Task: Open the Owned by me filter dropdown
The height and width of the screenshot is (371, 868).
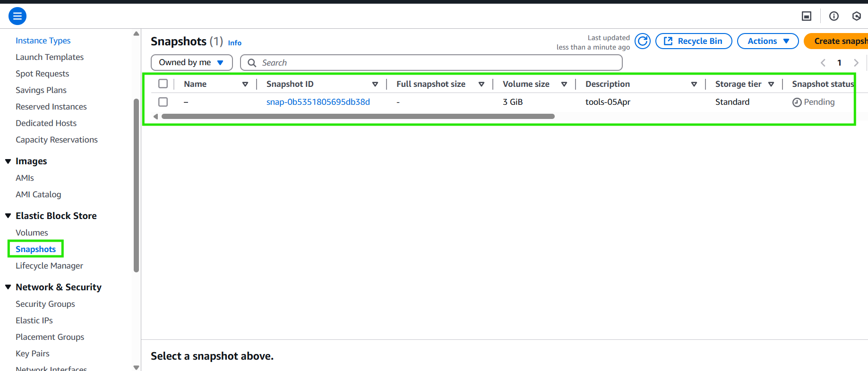Action: click(x=192, y=62)
